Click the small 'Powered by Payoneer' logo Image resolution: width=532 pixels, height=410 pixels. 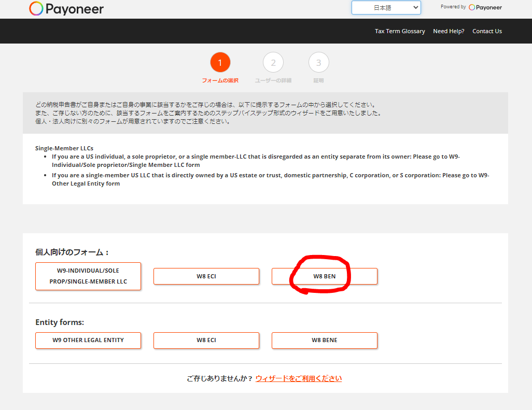pyautogui.click(x=485, y=7)
